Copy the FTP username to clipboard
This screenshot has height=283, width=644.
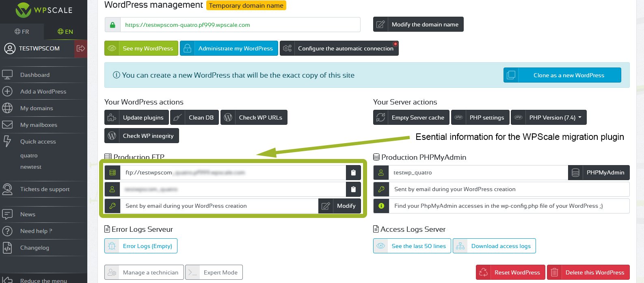pos(353,189)
